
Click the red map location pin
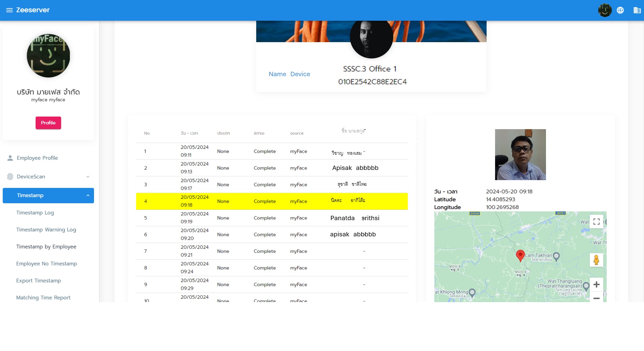tap(520, 256)
